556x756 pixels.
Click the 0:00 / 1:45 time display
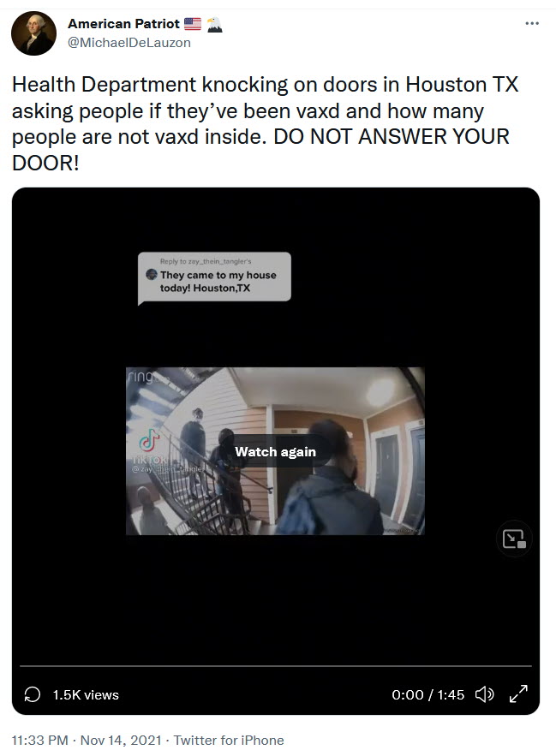point(428,694)
